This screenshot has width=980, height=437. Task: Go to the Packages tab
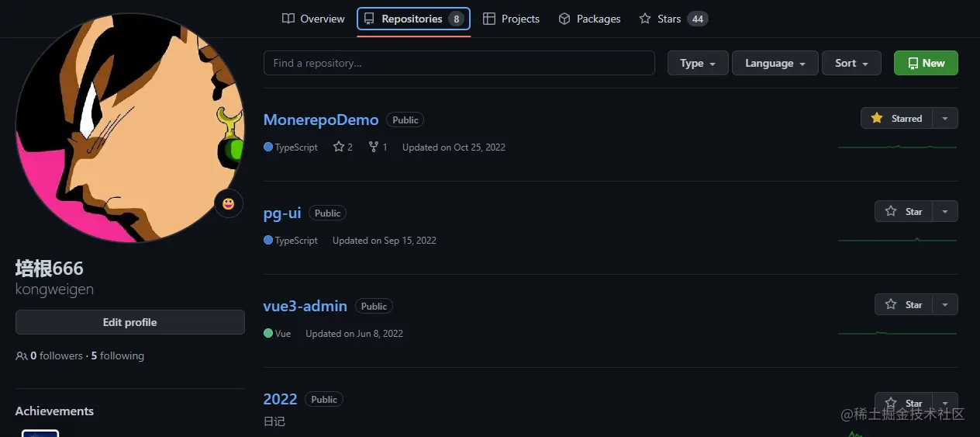[589, 19]
